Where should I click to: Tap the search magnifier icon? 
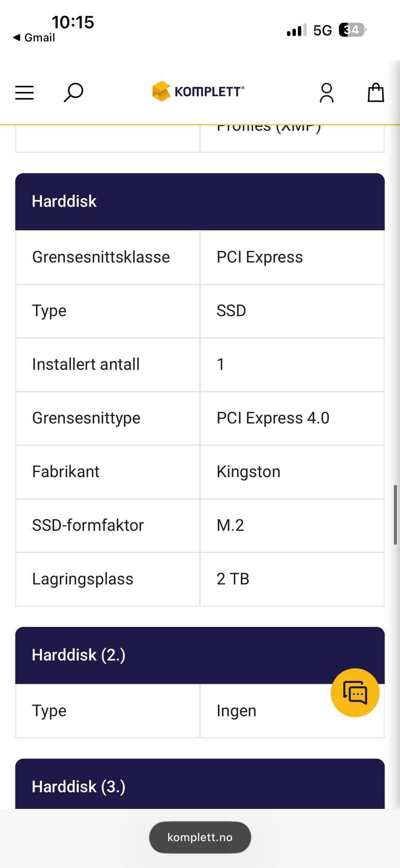[73, 93]
